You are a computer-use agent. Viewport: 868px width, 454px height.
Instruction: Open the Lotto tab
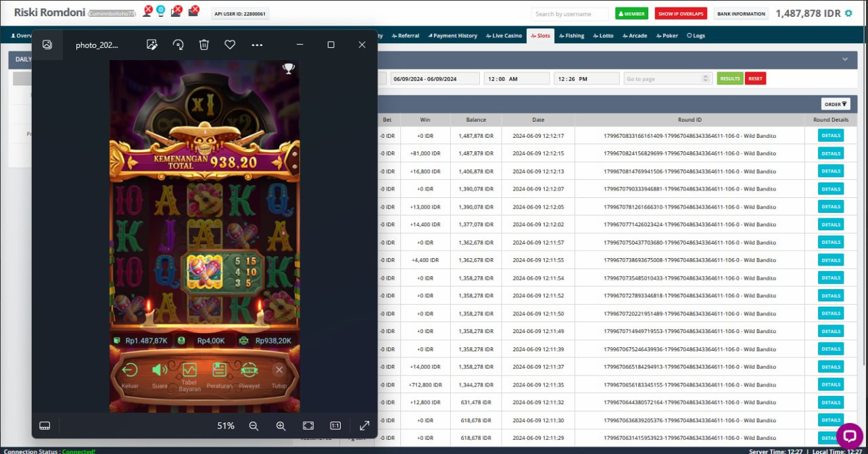(603, 36)
